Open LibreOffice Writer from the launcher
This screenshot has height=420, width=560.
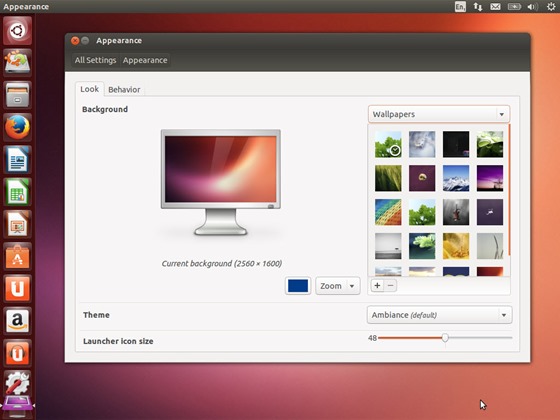17,159
